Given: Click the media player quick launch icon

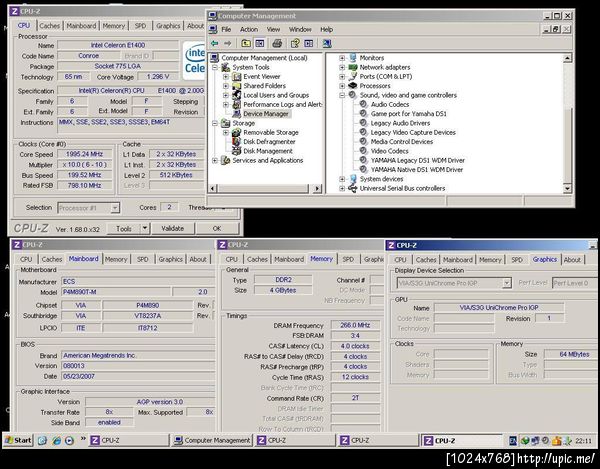Looking at the screenshot, I should click(69, 441).
